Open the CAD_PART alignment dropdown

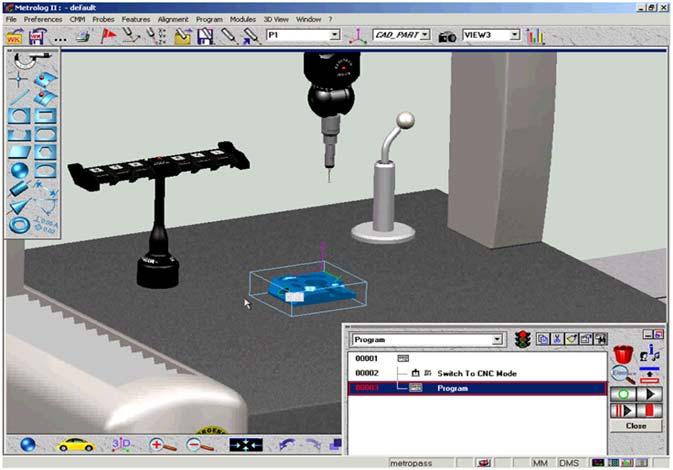coord(424,35)
